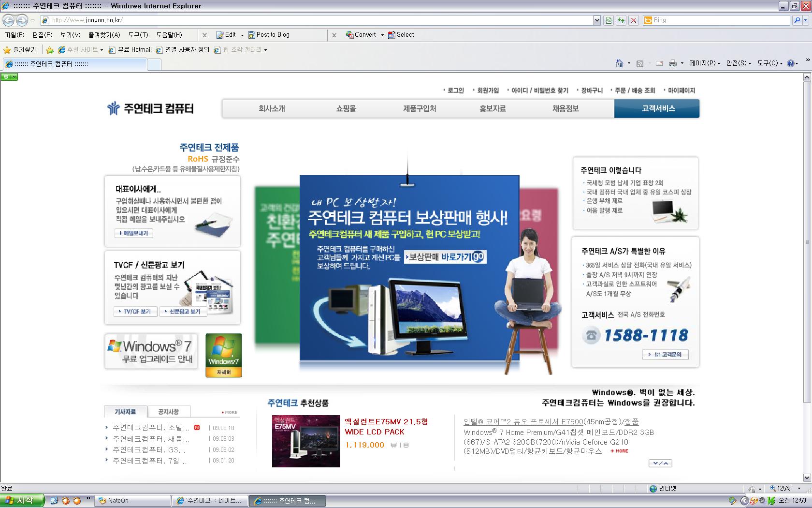This screenshot has width=812, height=508.
Task: Click the compatibility view icon beside address bar
Action: click(609, 20)
